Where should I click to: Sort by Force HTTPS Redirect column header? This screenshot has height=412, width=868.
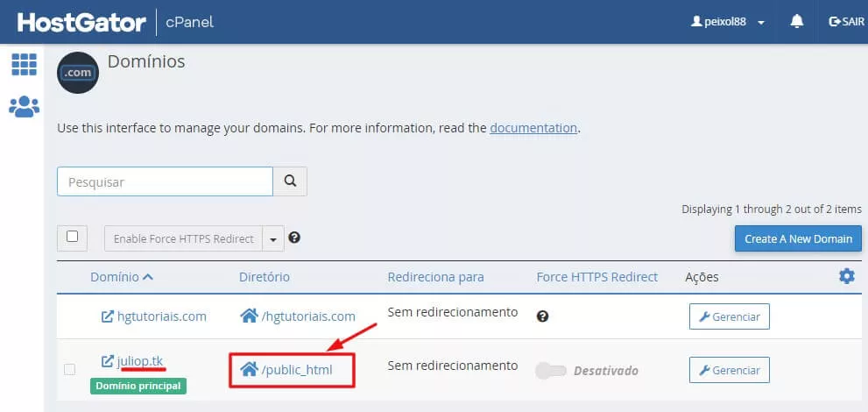coord(597,277)
